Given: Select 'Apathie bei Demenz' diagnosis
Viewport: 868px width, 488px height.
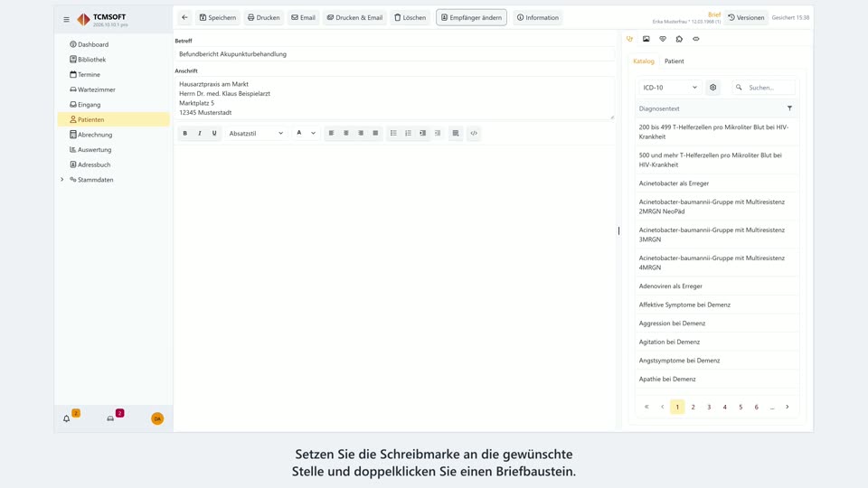Looking at the screenshot, I should [716, 379].
